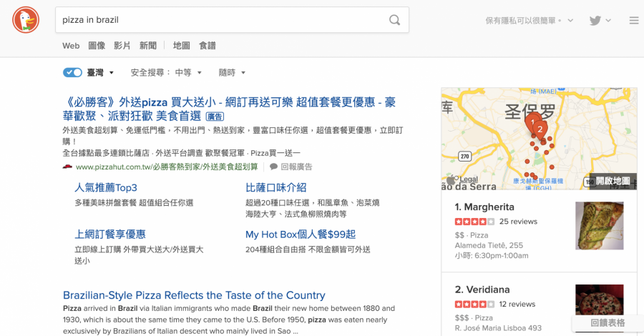Click map pin number 1
This screenshot has height=336, width=644.
click(532, 122)
